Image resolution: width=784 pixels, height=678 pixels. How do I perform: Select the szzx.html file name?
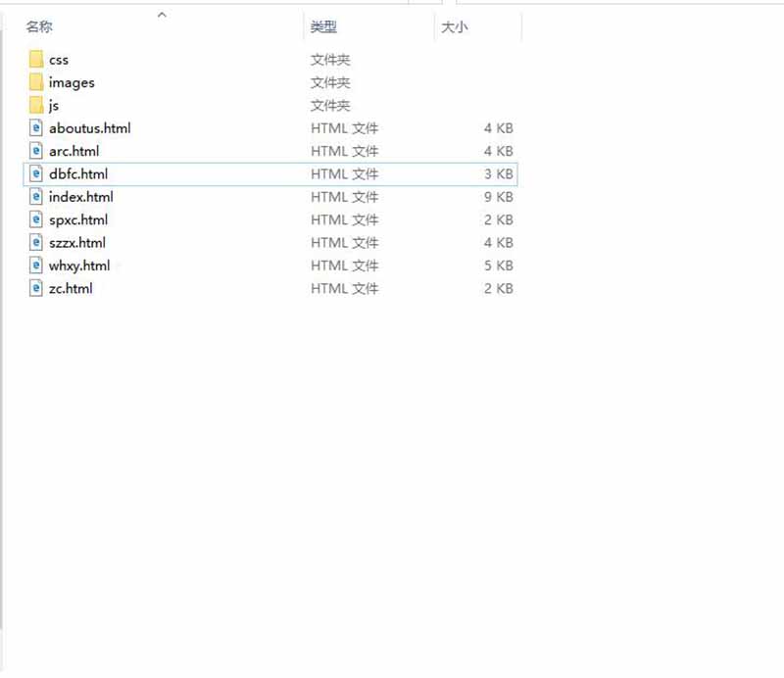[77, 243]
